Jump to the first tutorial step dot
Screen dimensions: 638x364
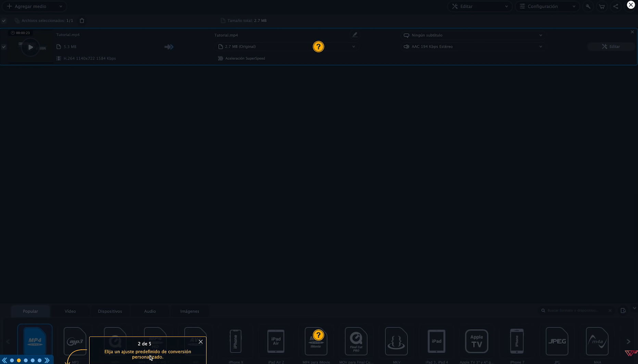tap(12, 360)
